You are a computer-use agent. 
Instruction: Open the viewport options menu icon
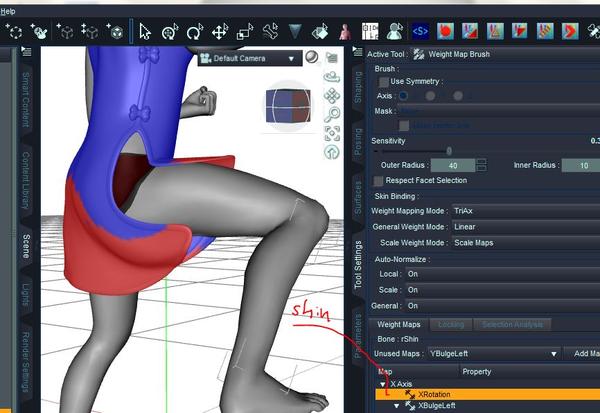[331, 58]
